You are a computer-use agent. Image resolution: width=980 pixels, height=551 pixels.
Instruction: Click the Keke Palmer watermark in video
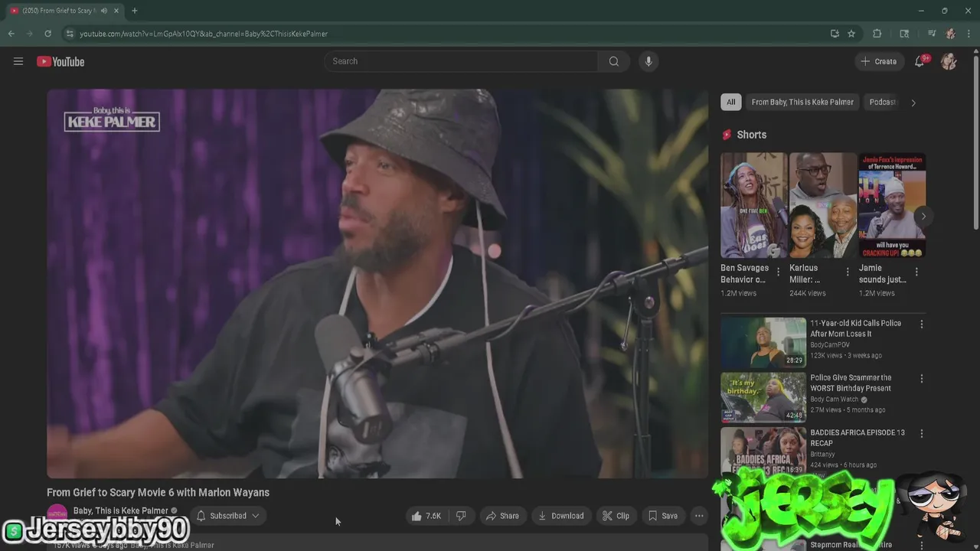112,119
